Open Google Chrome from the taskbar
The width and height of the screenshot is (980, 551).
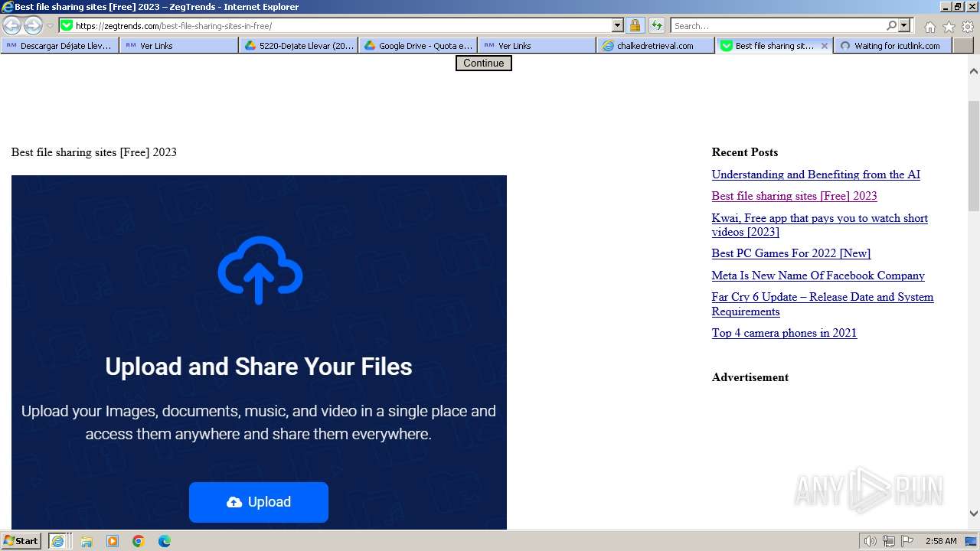[x=139, y=541]
